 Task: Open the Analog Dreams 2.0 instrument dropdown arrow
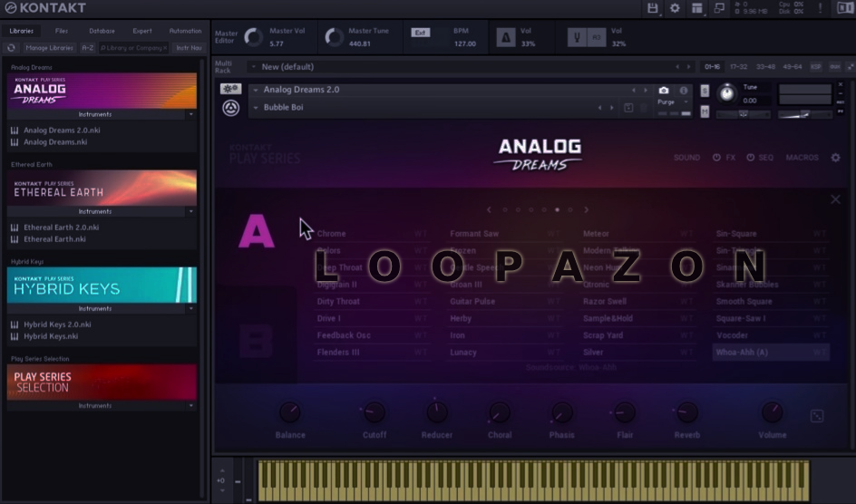(x=256, y=90)
